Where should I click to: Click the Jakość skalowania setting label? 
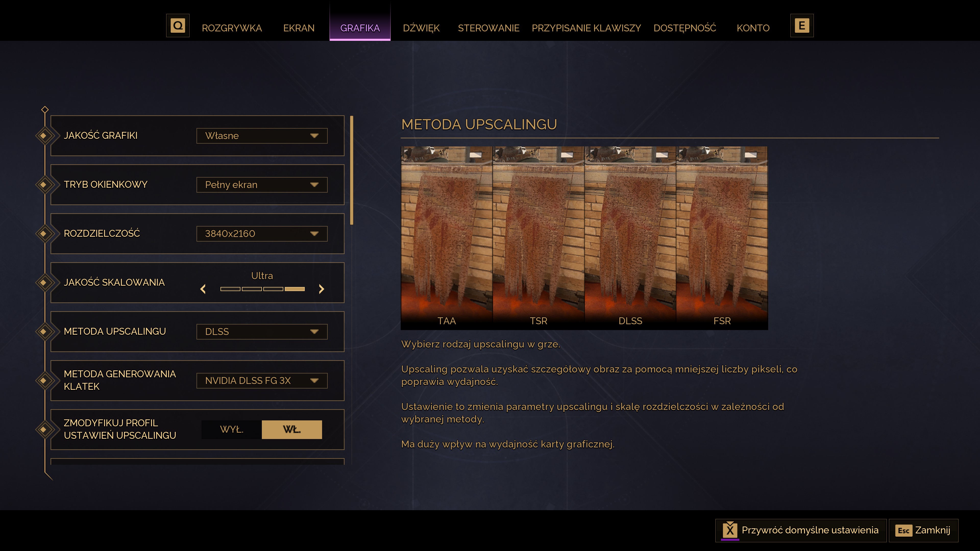tap(114, 282)
